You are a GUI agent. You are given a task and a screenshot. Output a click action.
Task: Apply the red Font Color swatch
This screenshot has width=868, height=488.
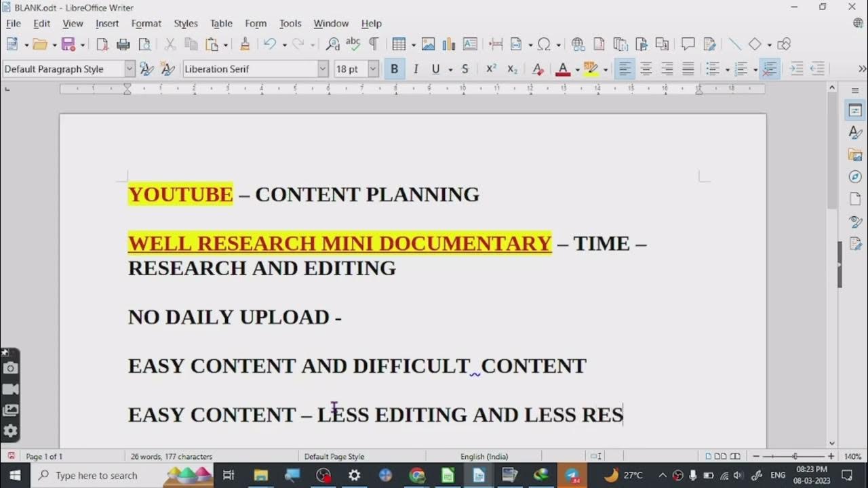563,68
